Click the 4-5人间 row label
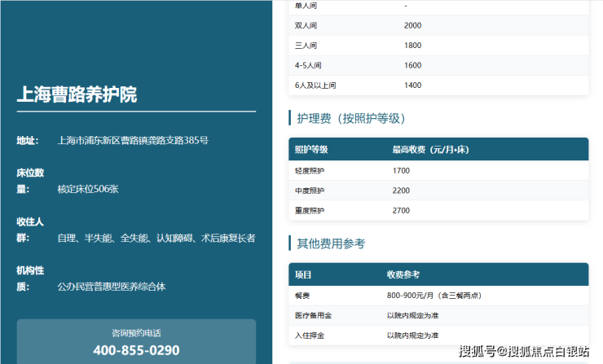The image size is (603, 364). click(308, 65)
